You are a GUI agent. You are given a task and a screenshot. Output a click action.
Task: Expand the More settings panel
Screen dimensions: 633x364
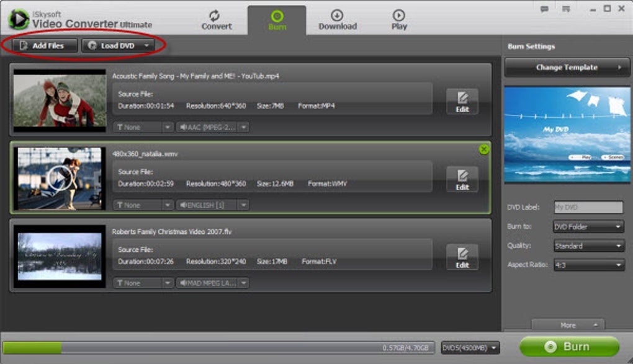568,325
